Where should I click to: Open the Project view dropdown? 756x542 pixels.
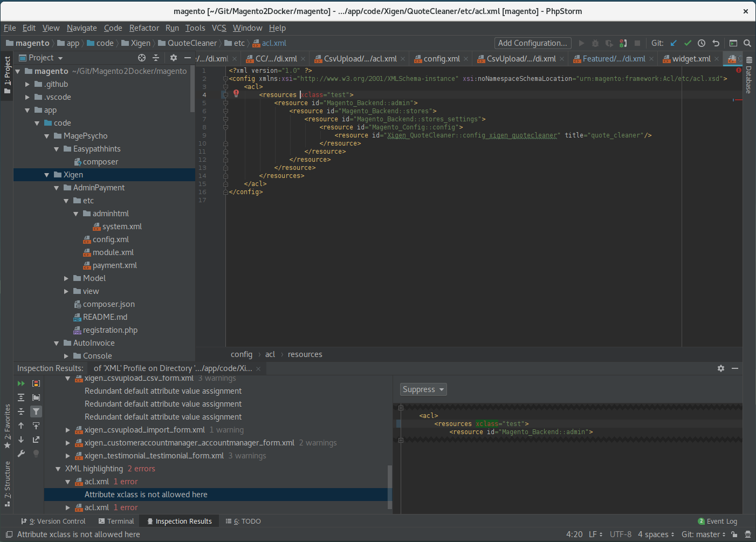(45, 58)
